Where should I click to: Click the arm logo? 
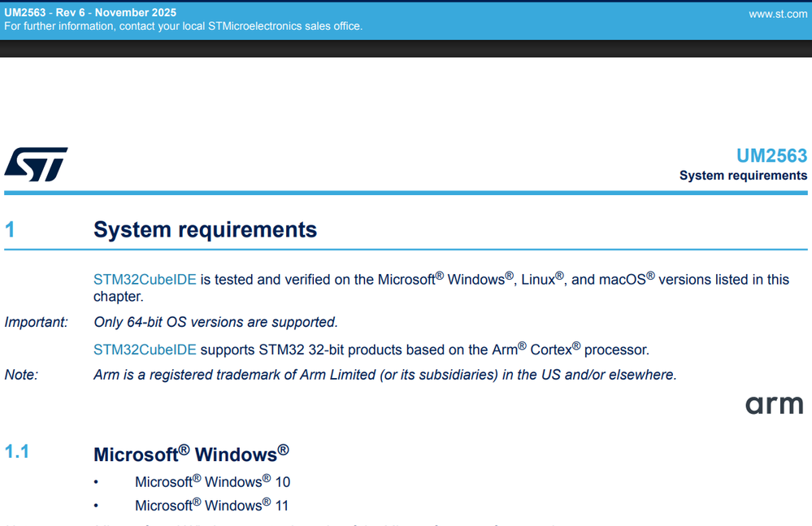pos(774,405)
